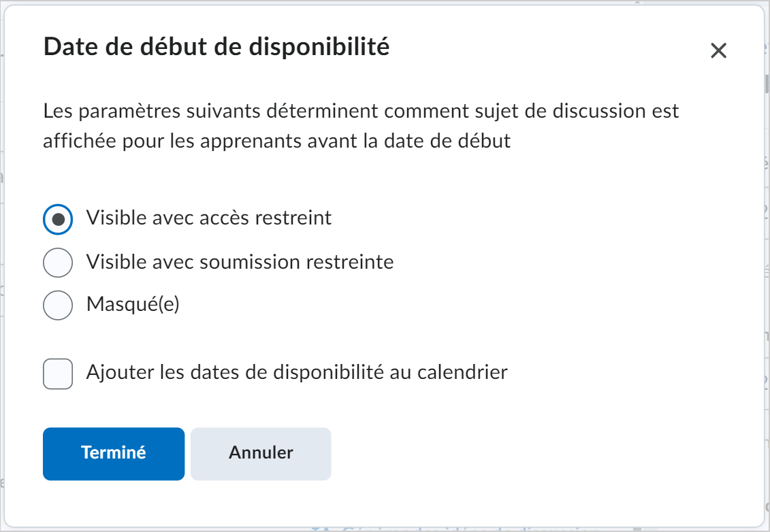This screenshot has height=532, width=770.
Task: Click the blue Terminé button
Action: [114, 454]
